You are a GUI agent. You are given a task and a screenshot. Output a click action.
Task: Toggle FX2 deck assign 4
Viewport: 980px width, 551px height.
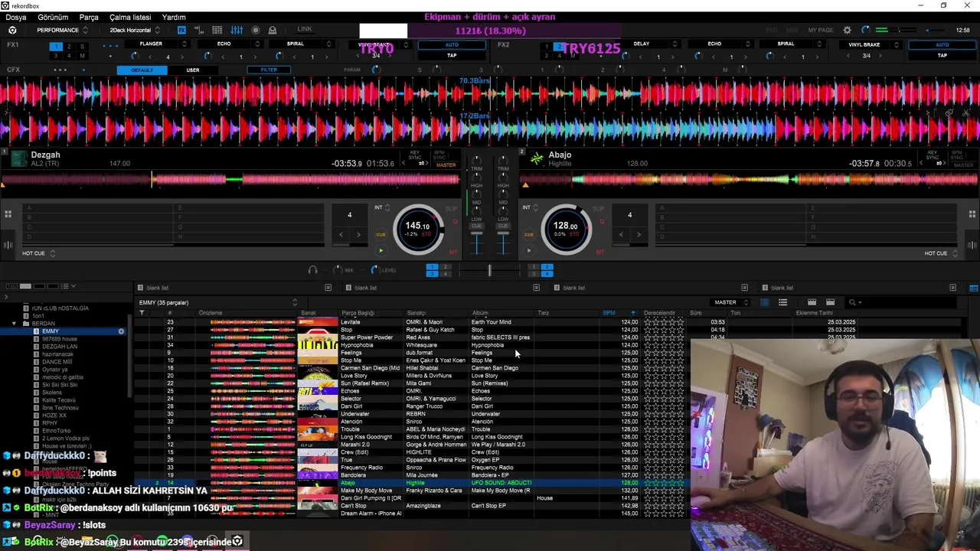[x=560, y=56]
